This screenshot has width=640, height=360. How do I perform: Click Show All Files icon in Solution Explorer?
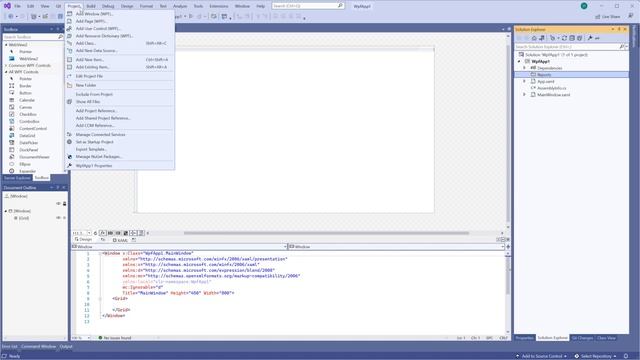tap(579, 38)
